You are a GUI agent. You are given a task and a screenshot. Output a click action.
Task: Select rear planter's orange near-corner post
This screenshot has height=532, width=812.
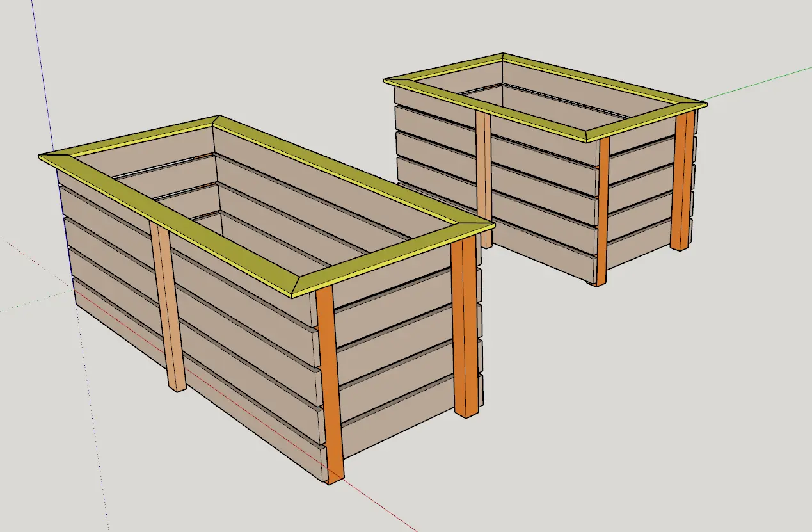pos(601,211)
